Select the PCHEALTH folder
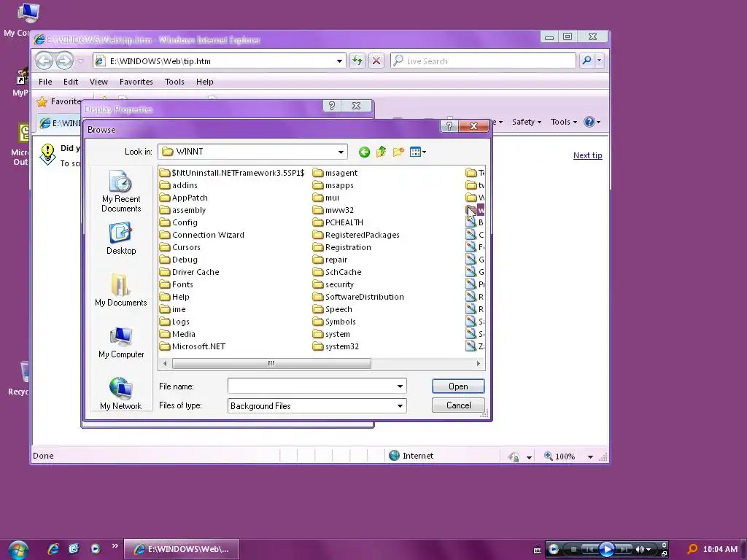Screen dimensions: 747x560 click(338, 222)
